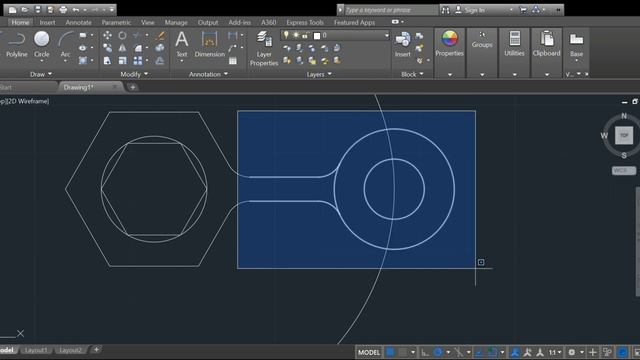Click the Save icon in quick access toolbar
This screenshot has height=360, width=640.
pos(38,9)
